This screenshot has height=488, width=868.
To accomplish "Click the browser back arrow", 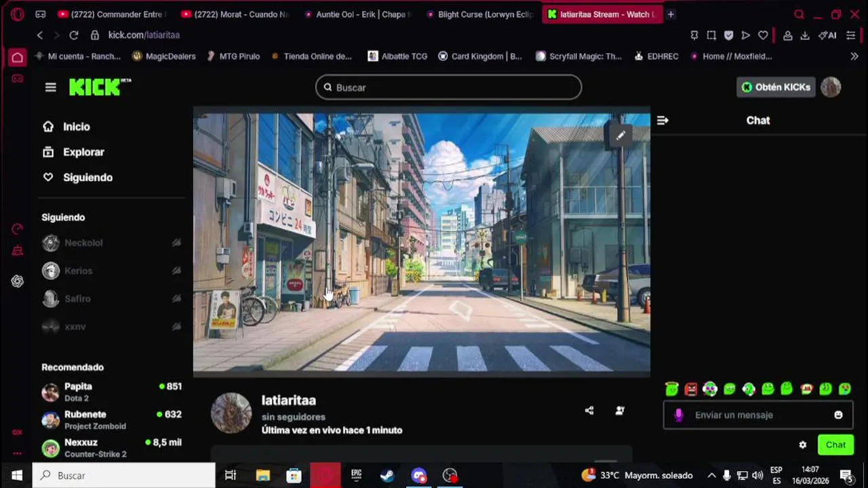I will [40, 35].
